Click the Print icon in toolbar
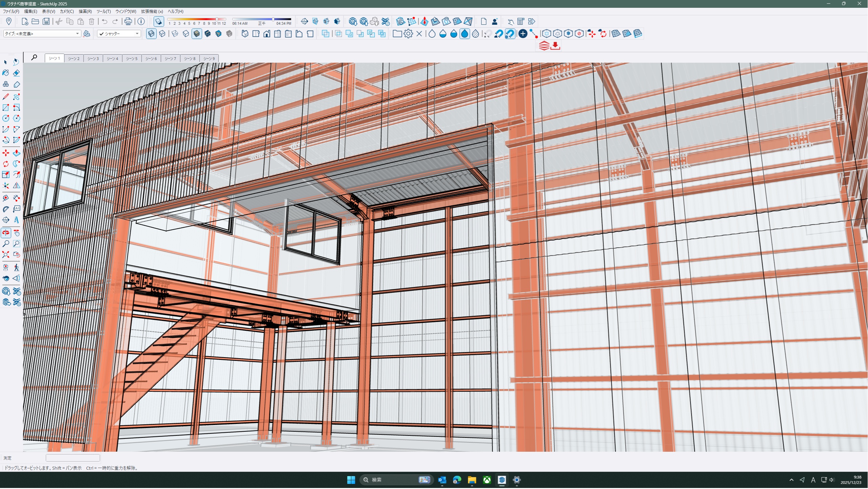The width and height of the screenshot is (868, 489). [x=128, y=22]
